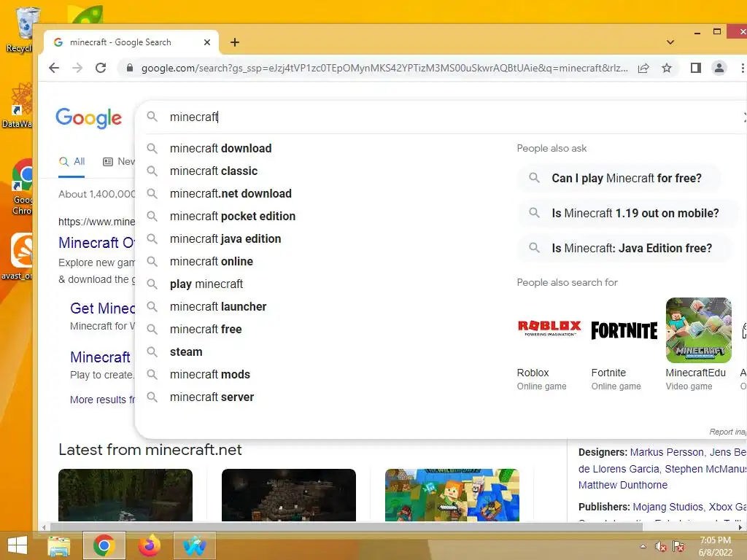Open the share page icon in address bar
Image resolution: width=747 pixels, height=560 pixels.
pyautogui.click(x=643, y=68)
